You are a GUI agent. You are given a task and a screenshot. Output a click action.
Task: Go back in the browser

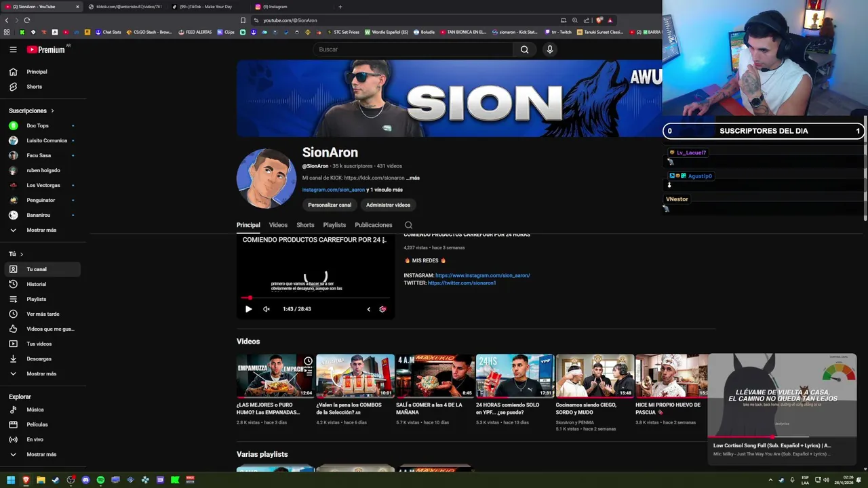[x=7, y=20]
